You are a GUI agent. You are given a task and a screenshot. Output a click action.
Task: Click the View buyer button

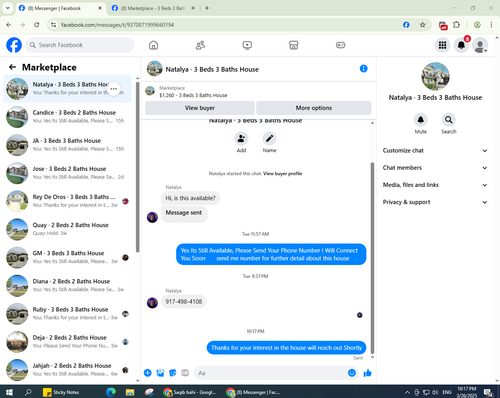point(200,108)
